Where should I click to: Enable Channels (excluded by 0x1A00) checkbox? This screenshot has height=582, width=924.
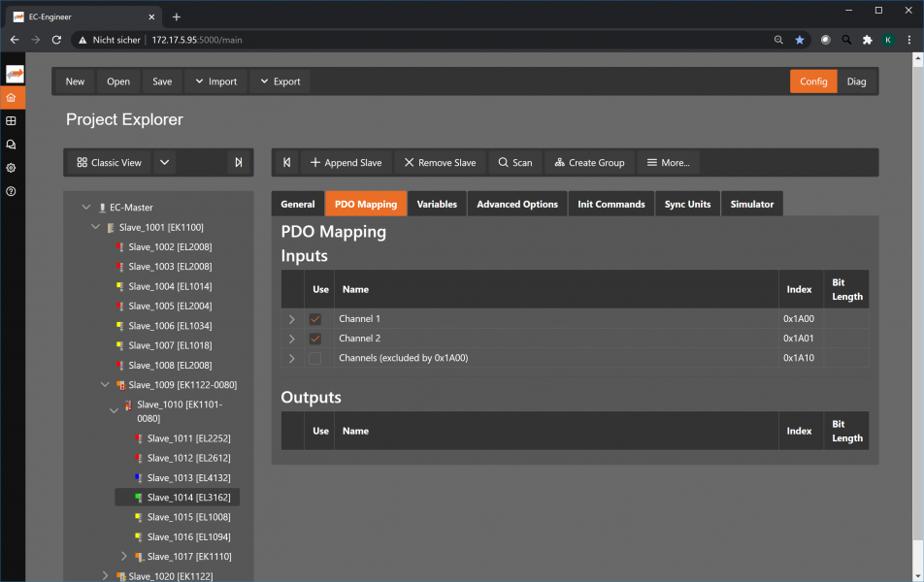click(314, 358)
